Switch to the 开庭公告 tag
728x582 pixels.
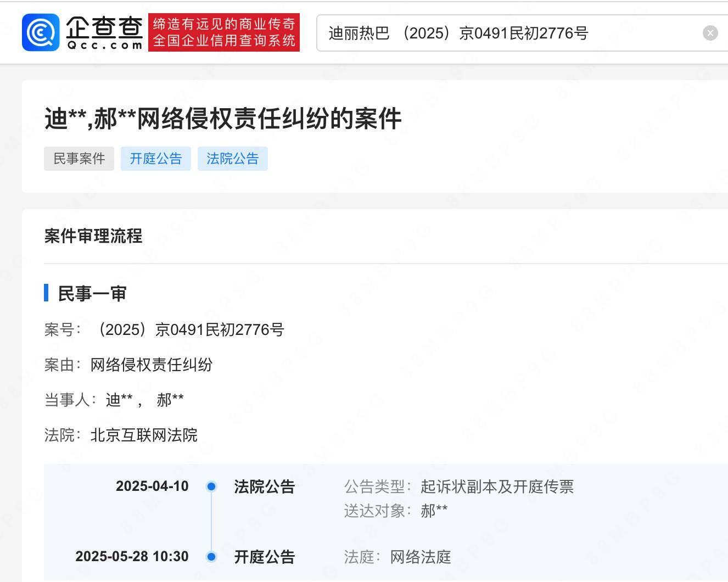(x=156, y=159)
